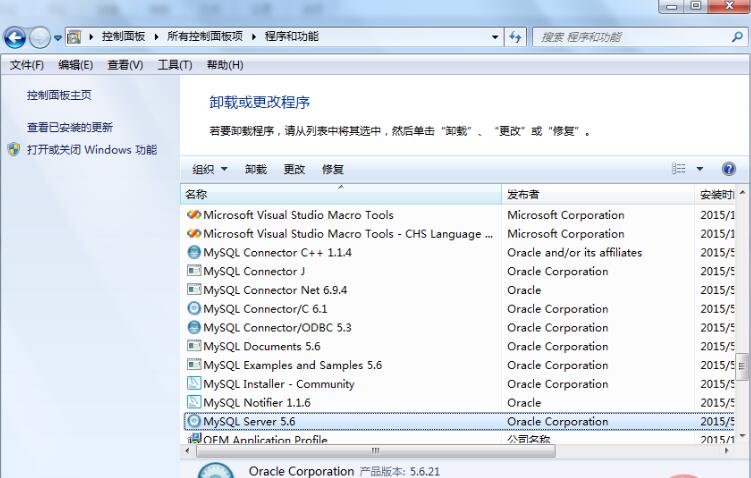This screenshot has height=478, width=751.
Task: Select the MySQL Connector/ODBC 5.3 icon
Action: (194, 327)
